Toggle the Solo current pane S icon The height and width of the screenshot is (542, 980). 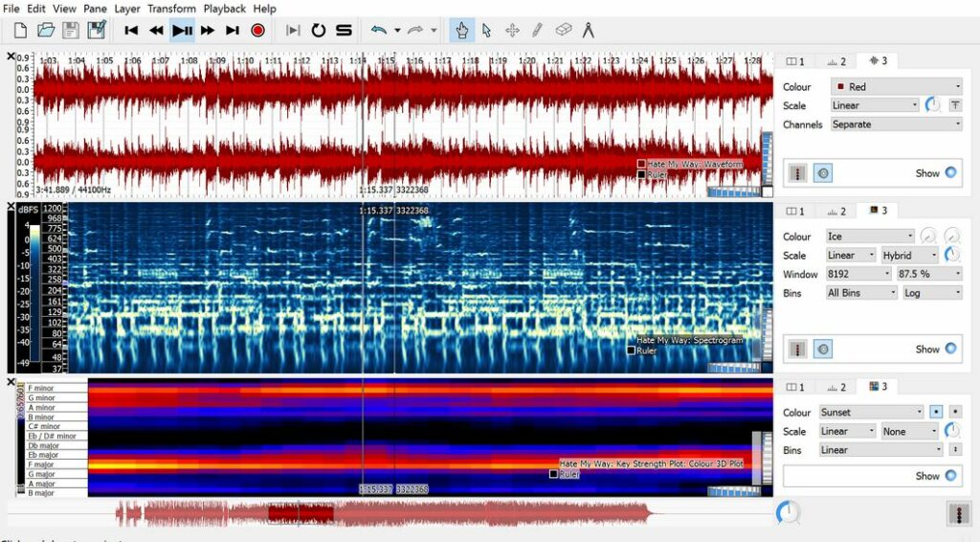click(x=344, y=30)
